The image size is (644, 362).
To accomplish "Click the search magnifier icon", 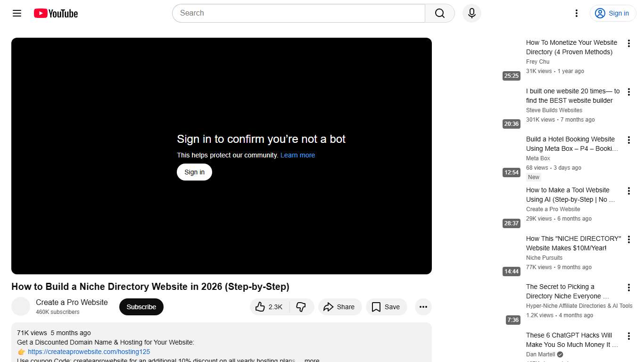I will click(x=439, y=13).
